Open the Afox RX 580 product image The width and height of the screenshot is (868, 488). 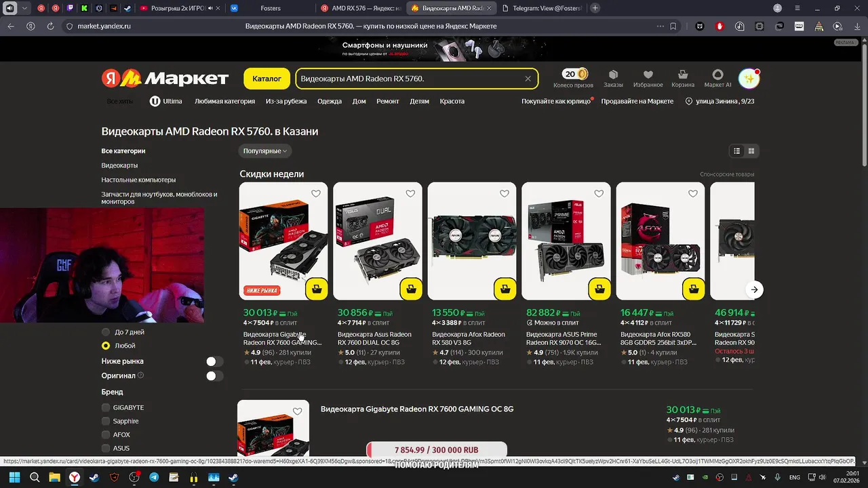coord(472,241)
